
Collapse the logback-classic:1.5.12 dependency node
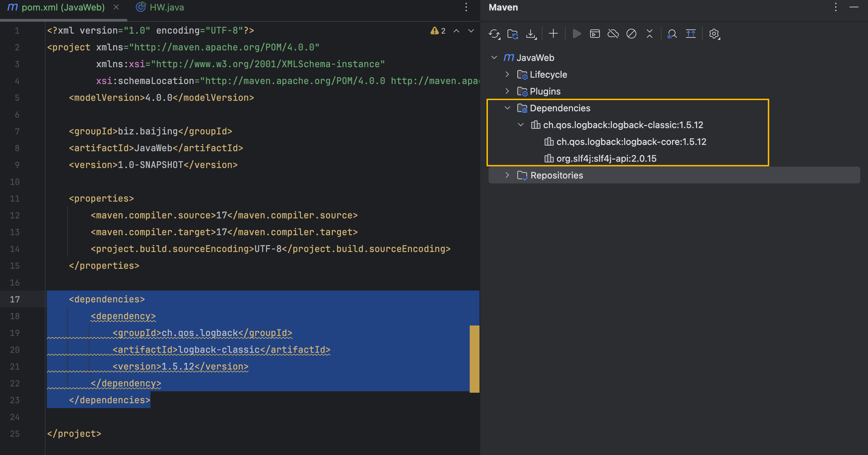(520, 125)
